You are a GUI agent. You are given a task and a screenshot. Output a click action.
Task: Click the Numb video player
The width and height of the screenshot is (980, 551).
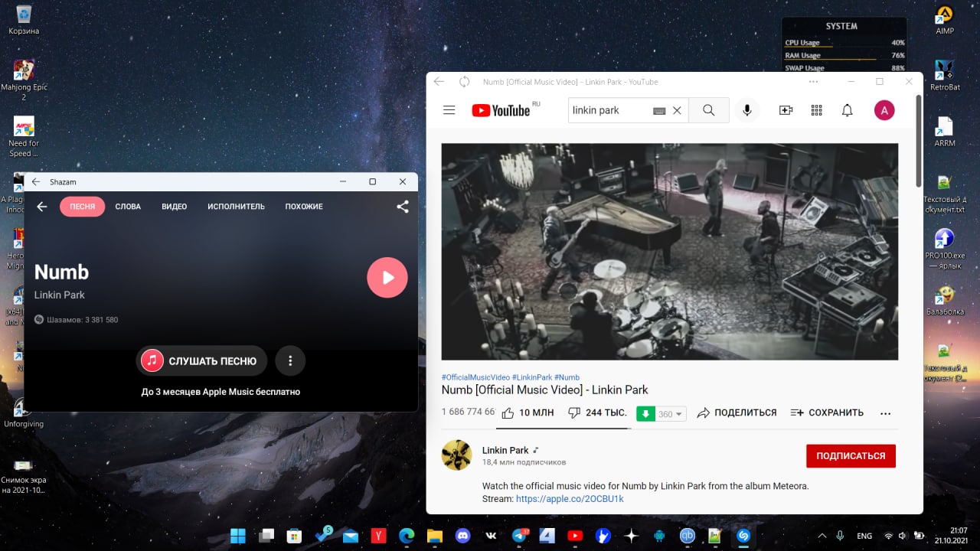click(x=670, y=251)
